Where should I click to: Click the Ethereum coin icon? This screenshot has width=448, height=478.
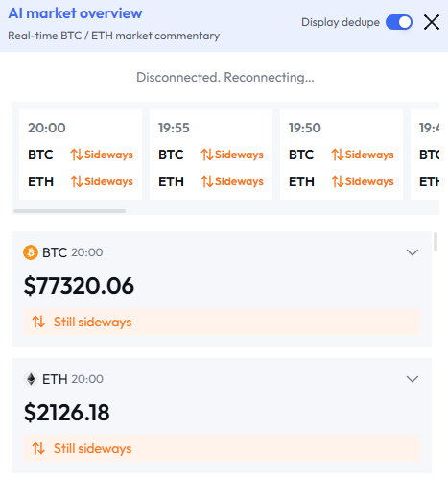pyautogui.click(x=31, y=379)
